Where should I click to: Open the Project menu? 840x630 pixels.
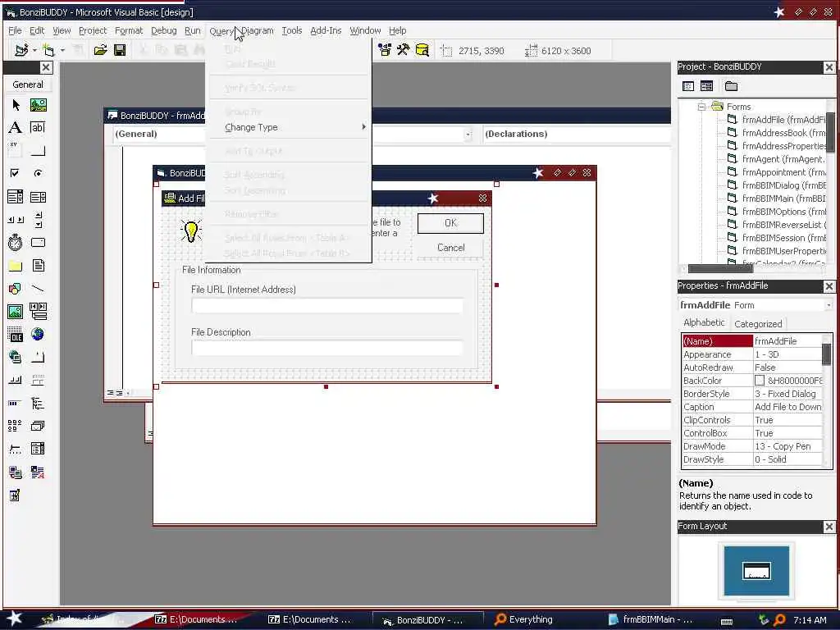93,30
